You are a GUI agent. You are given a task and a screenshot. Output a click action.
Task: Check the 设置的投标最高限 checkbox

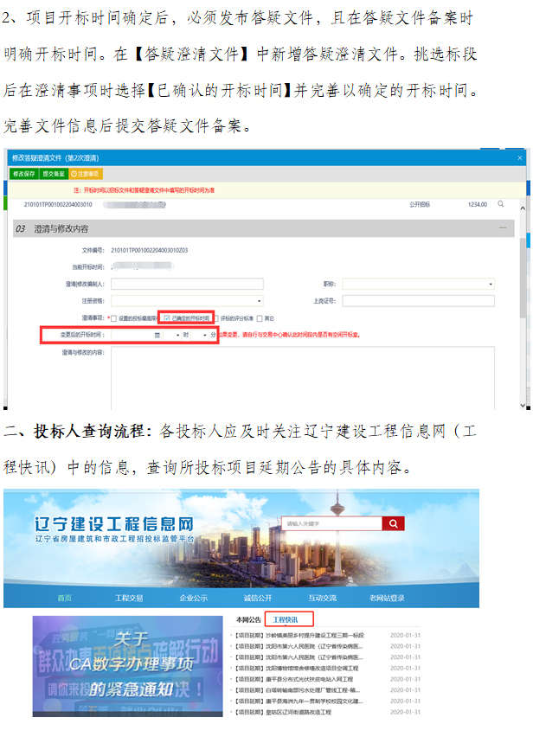pyautogui.click(x=113, y=317)
